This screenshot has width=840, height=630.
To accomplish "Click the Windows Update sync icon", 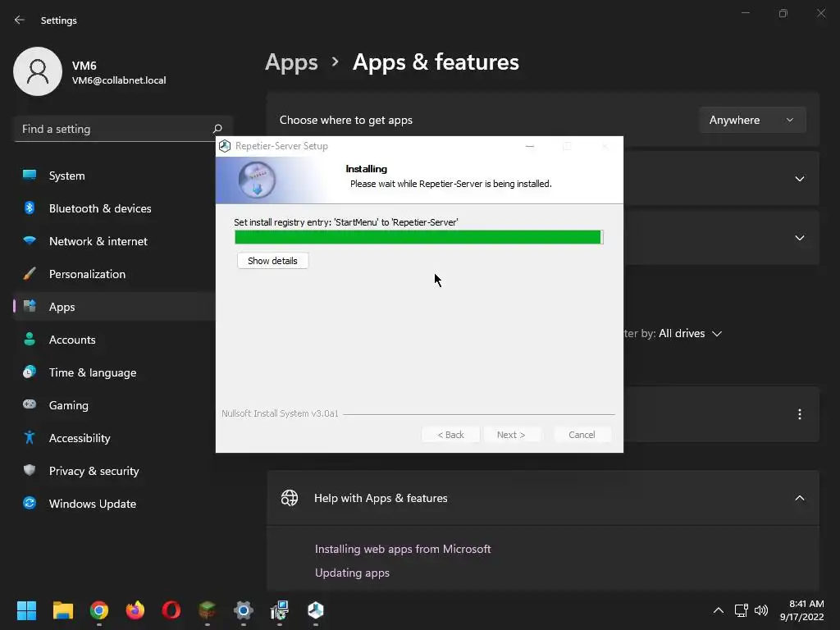I will (30, 503).
